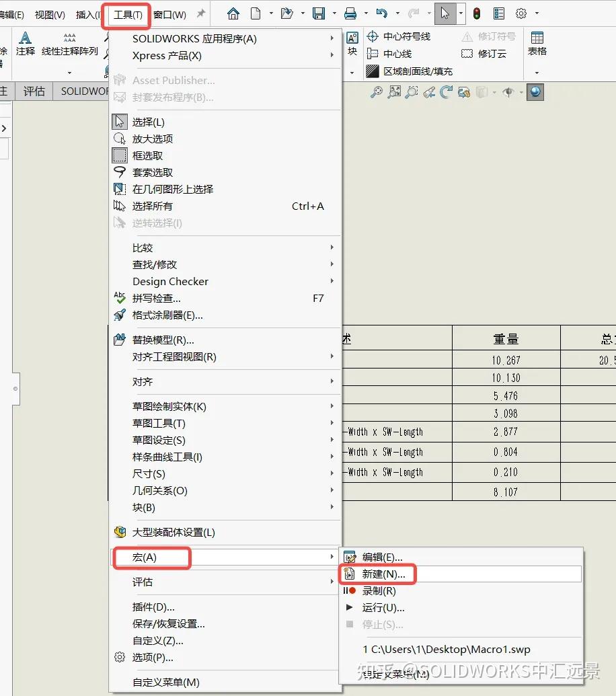The image size is (616, 696).
Task: Open the dropdown arrow beside Save
Action: point(334,13)
